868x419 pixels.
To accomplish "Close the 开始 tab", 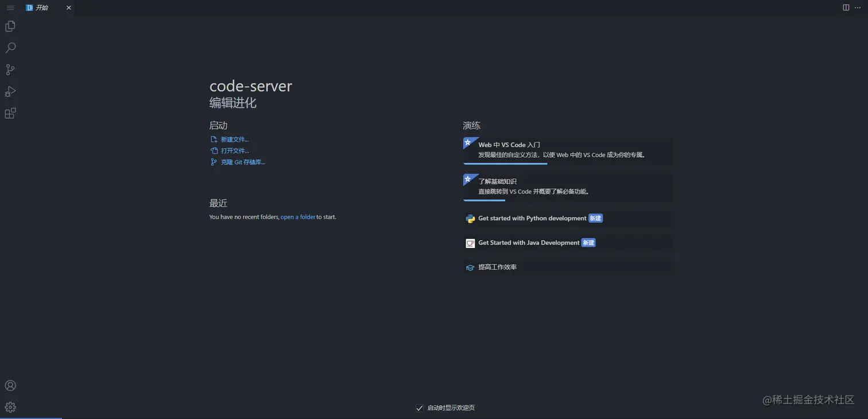I will (69, 7).
